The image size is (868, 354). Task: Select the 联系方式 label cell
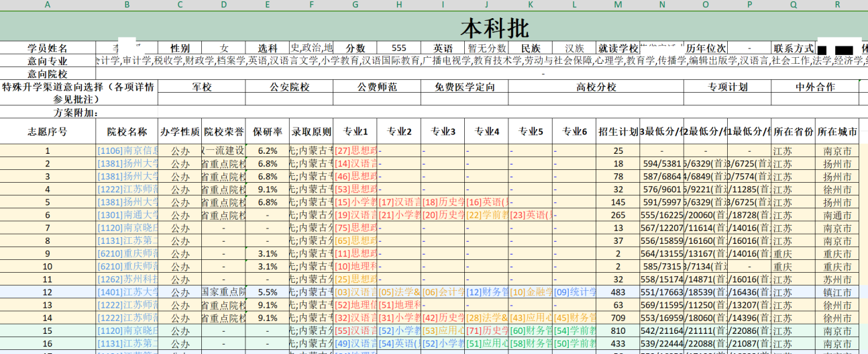[x=794, y=48]
